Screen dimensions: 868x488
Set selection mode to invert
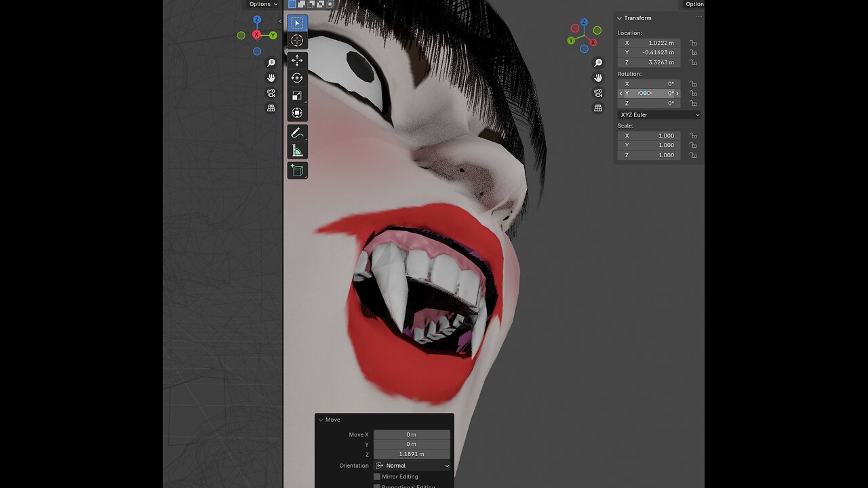[x=320, y=4]
